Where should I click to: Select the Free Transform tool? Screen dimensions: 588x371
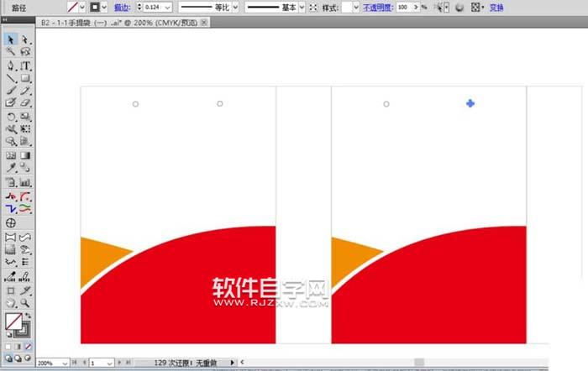(x=25, y=129)
